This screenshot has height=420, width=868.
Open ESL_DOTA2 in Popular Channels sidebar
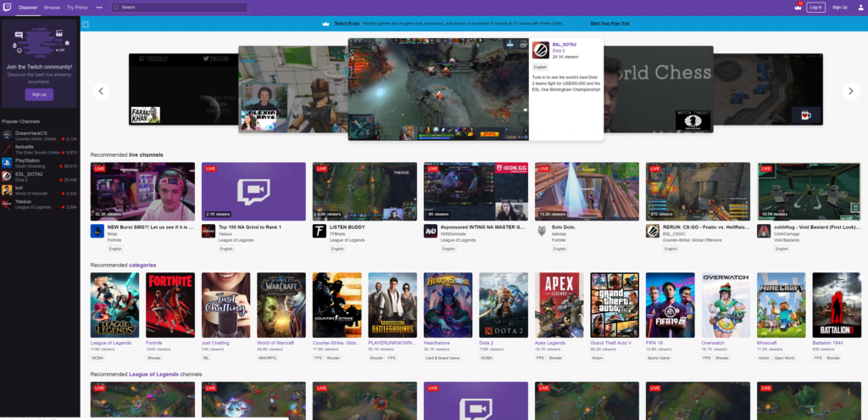click(40, 176)
